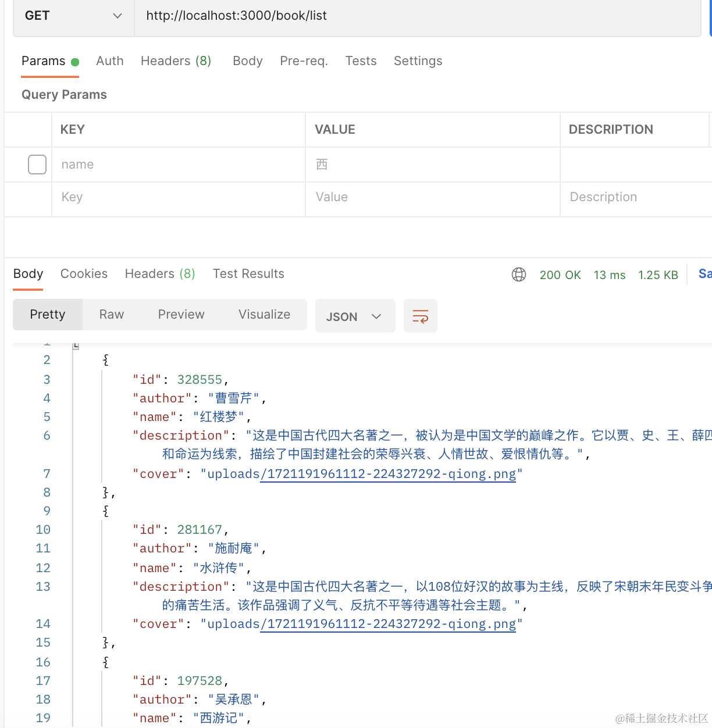Screen dimensions: 712x728
Task: Open the first cover uploads link
Action: coord(387,474)
